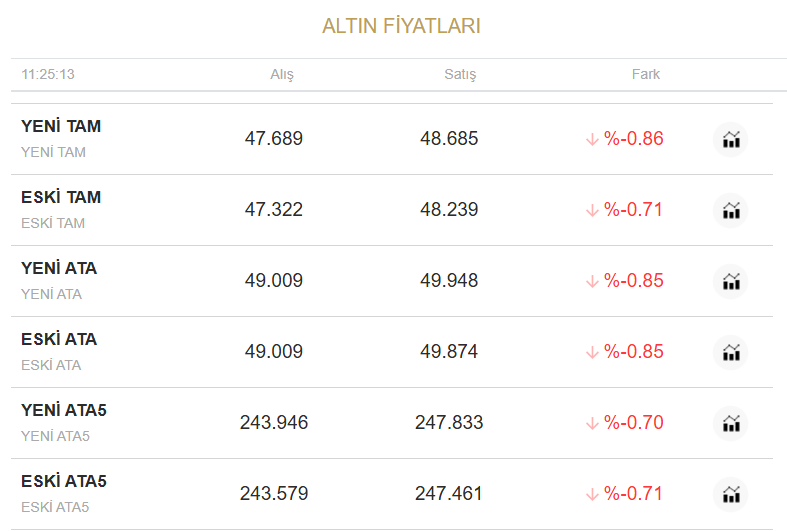787x531 pixels.
Task: Click the Alış column header
Action: [282, 75]
